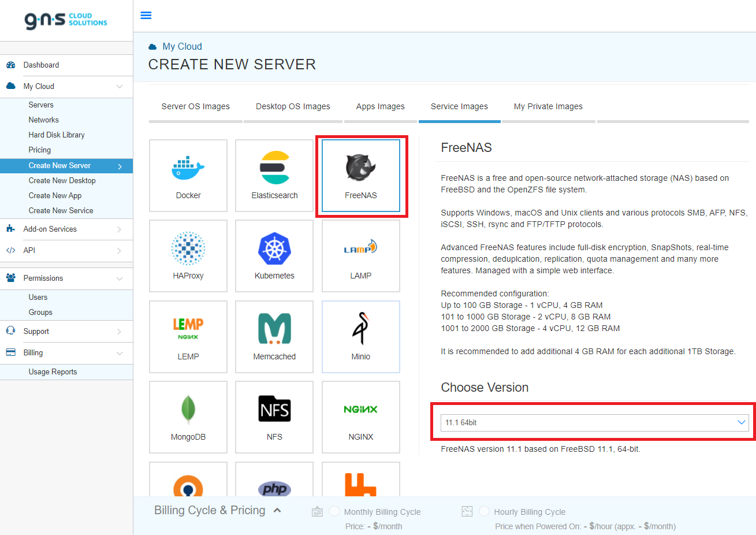
Task: Select the MongoDB service image
Action: click(188, 417)
